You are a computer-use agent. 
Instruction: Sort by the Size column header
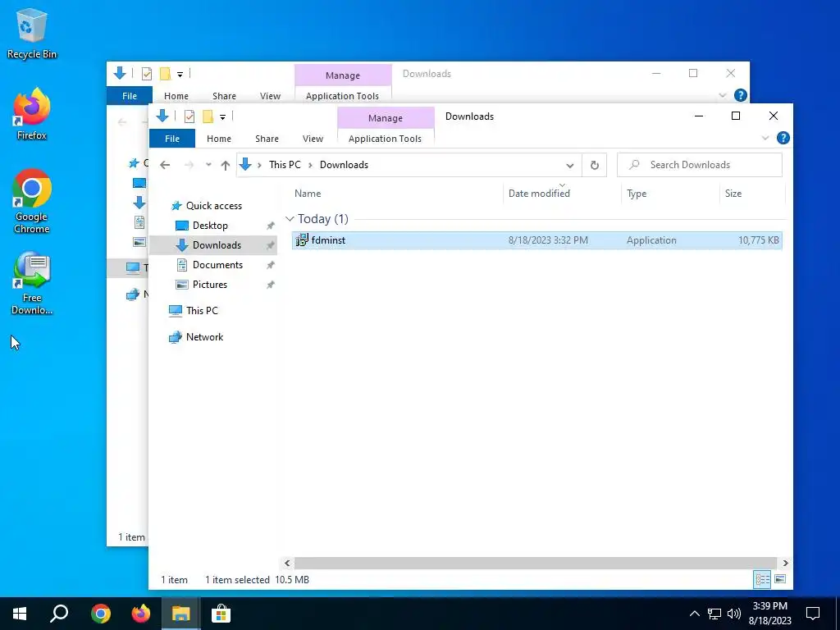point(752,194)
